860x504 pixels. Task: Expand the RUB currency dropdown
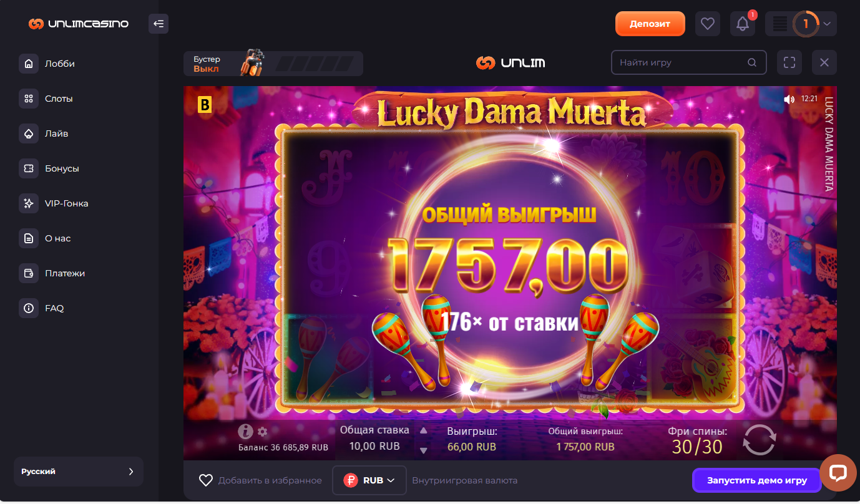tap(369, 480)
